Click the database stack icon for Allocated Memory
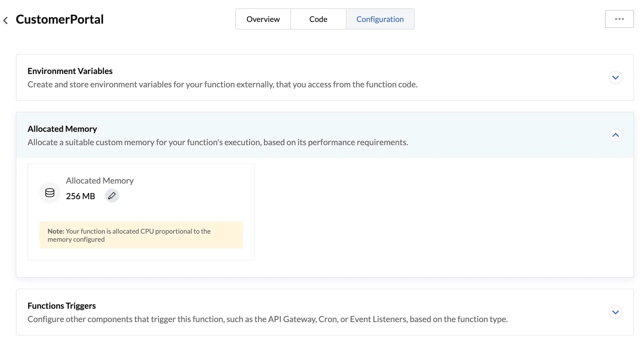Image resolution: width=644 pixels, height=341 pixels. [x=50, y=193]
